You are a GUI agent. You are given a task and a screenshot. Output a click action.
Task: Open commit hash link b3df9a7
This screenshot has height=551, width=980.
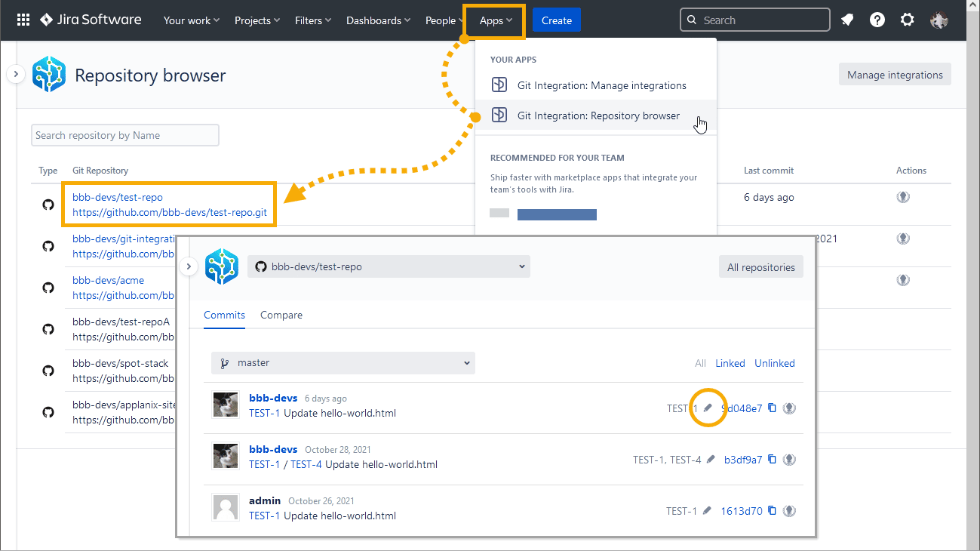pyautogui.click(x=743, y=459)
